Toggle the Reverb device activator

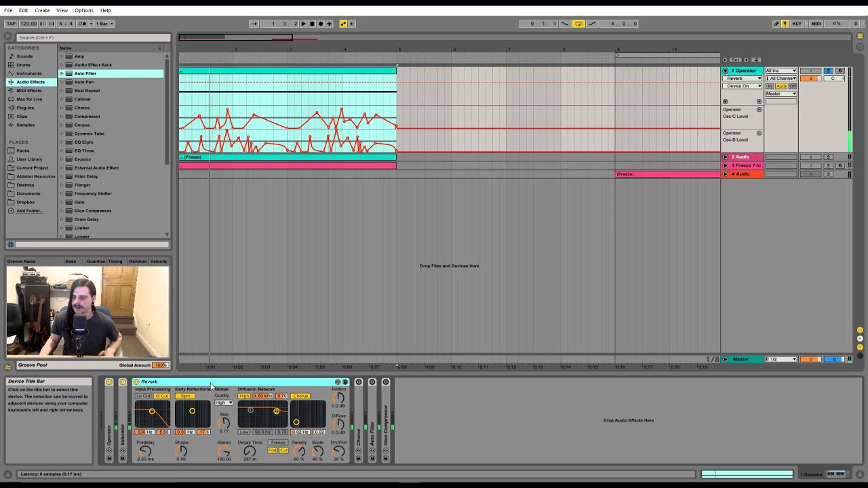tap(136, 382)
